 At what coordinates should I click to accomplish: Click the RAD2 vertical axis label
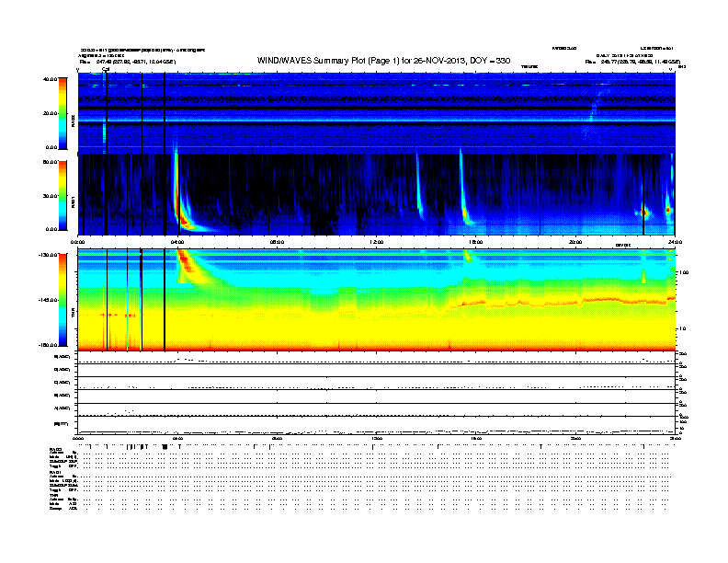(x=73, y=121)
